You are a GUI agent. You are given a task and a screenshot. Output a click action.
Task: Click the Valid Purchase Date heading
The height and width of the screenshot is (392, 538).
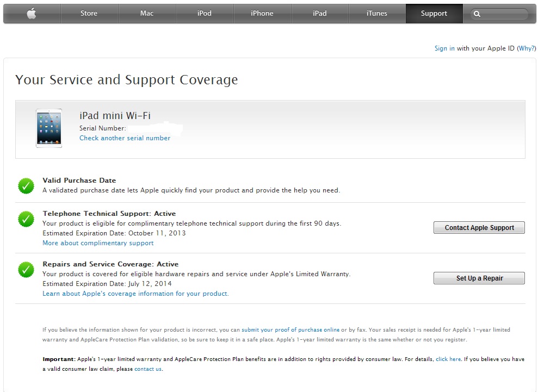click(x=79, y=181)
